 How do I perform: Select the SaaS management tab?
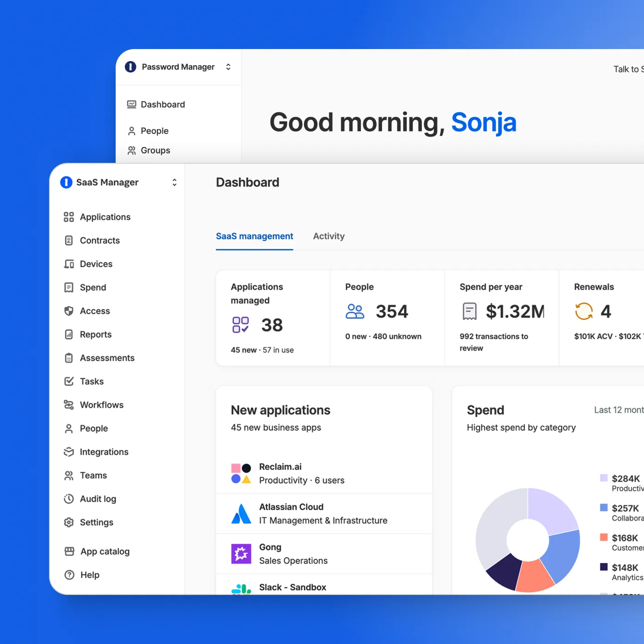click(254, 236)
